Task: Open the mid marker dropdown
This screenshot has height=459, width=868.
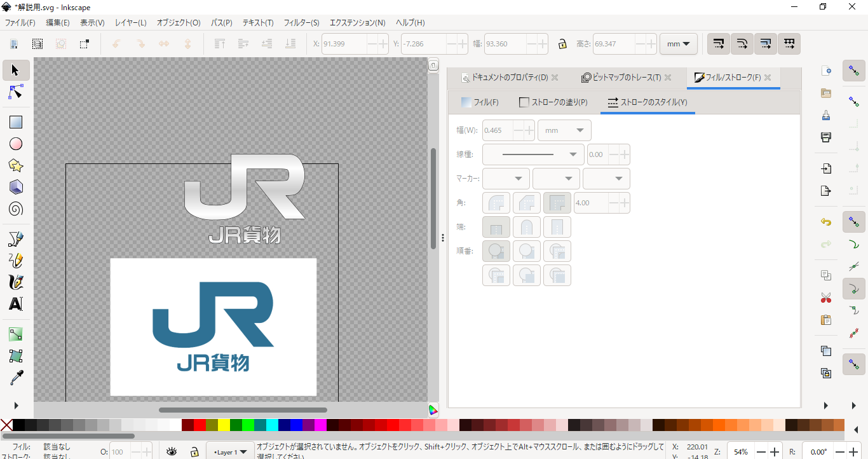Action: click(x=556, y=179)
